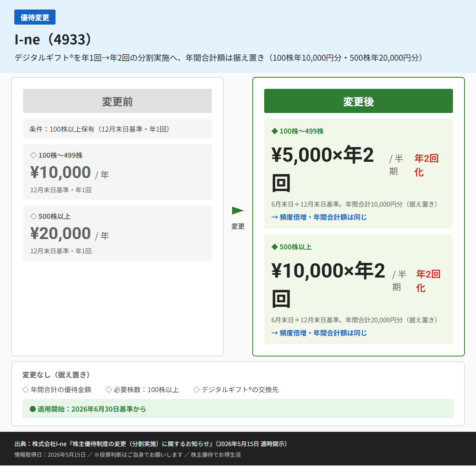Image resolution: width=476 pixels, height=475 pixels.
Task: Click the blue → 頻度倍増 link under ¥10,000×年2回
Action: 319,333
